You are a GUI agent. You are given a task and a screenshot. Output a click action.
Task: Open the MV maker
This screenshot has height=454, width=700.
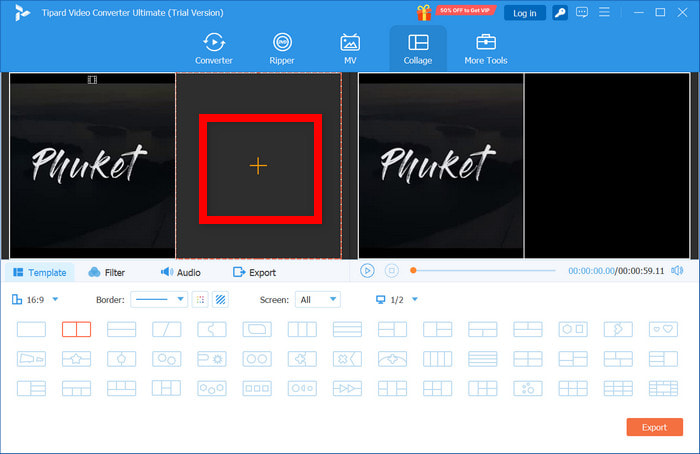click(350, 49)
